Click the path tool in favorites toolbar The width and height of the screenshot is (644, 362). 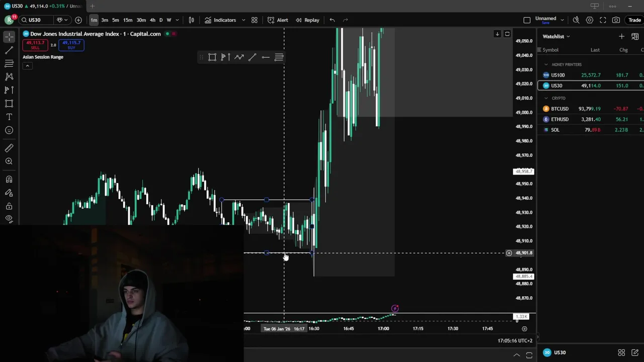(239, 57)
